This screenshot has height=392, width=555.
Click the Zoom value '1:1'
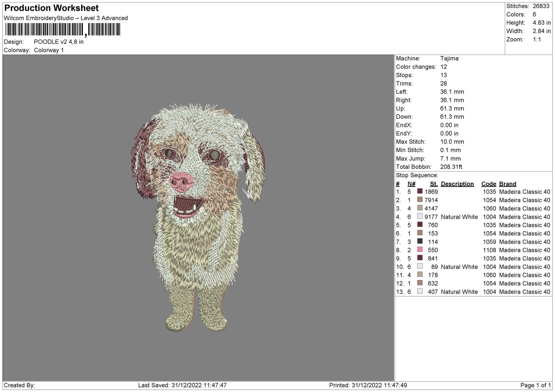click(x=537, y=40)
